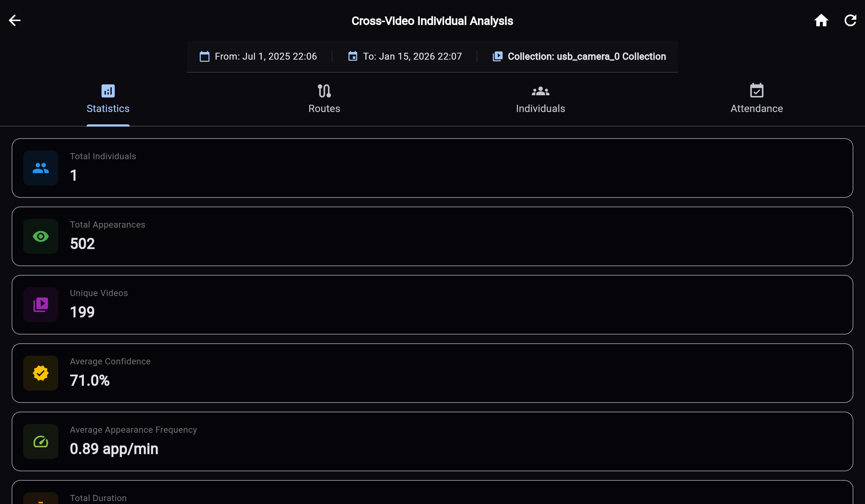Click the yellow badge icon for Average Confidence
The height and width of the screenshot is (504, 865).
[40, 373]
